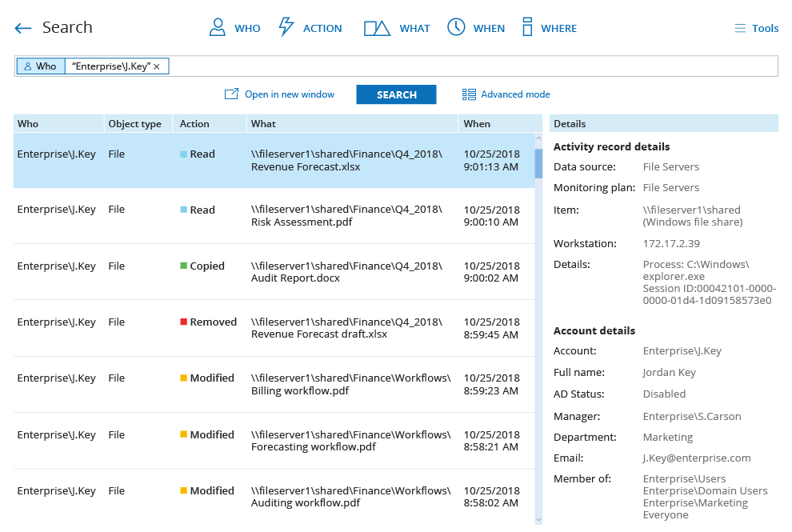Add a WHAT filter via shapes icon

pyautogui.click(x=377, y=28)
